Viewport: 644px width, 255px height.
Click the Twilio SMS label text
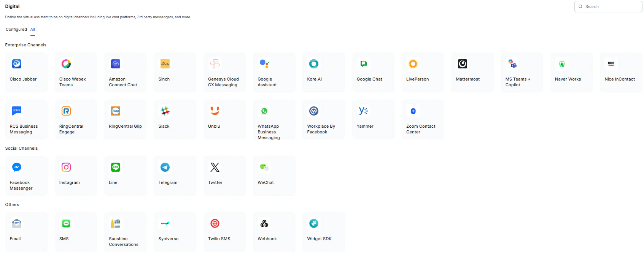[x=219, y=239]
